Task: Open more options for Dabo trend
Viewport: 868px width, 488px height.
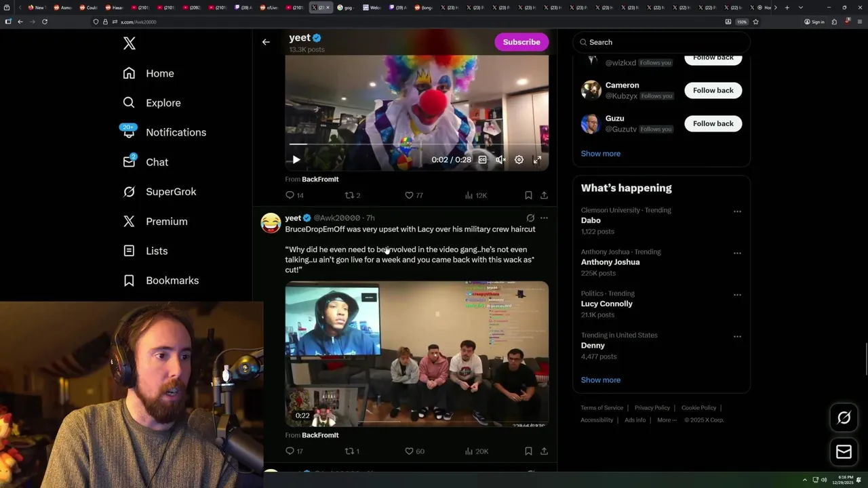Action: tap(737, 211)
